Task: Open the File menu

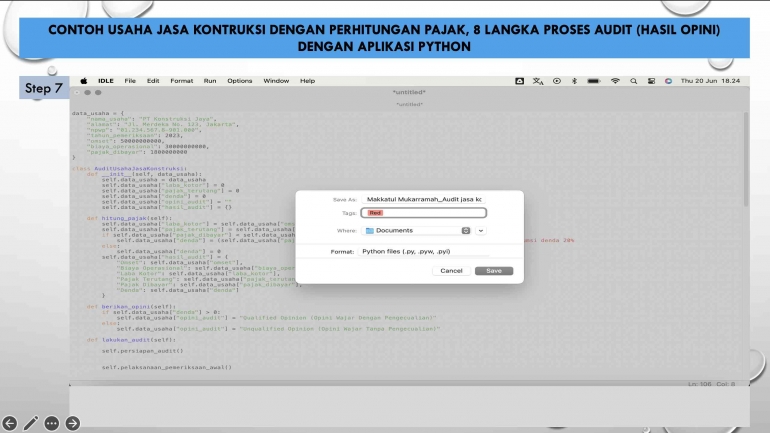Action: point(130,81)
